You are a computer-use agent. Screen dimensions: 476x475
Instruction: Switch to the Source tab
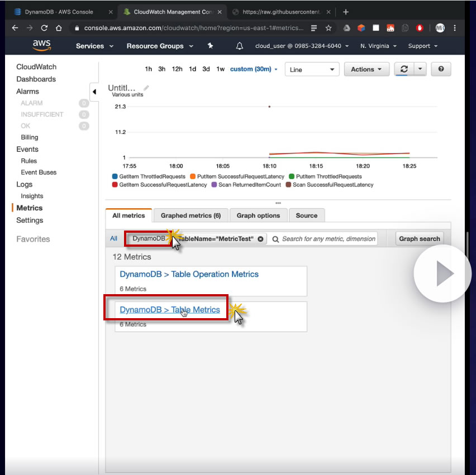click(307, 215)
